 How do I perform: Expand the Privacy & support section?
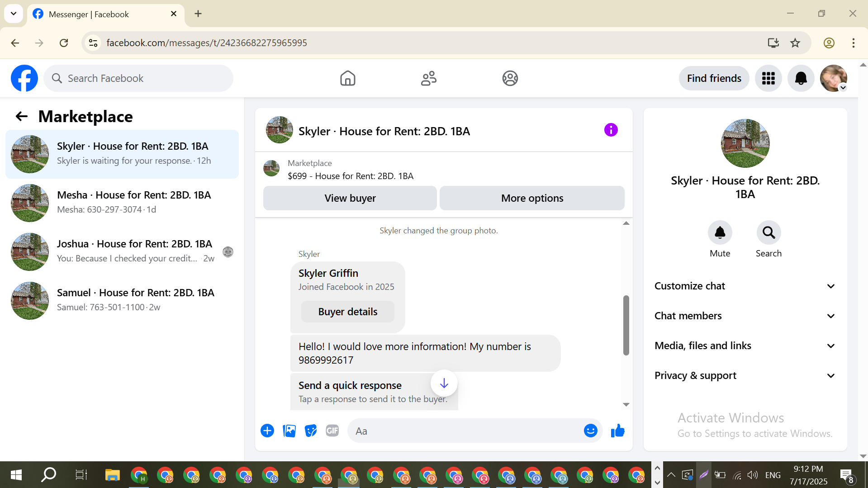click(x=745, y=375)
